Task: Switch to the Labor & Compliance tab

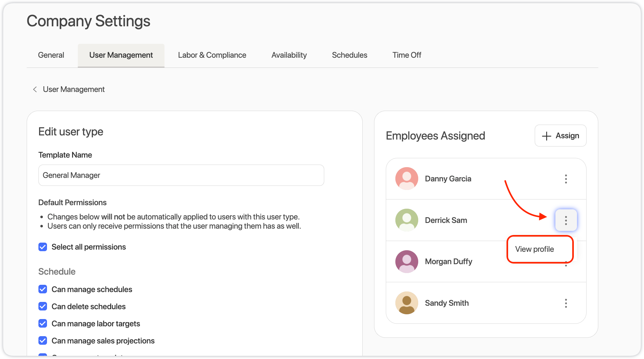Action: [x=212, y=55]
